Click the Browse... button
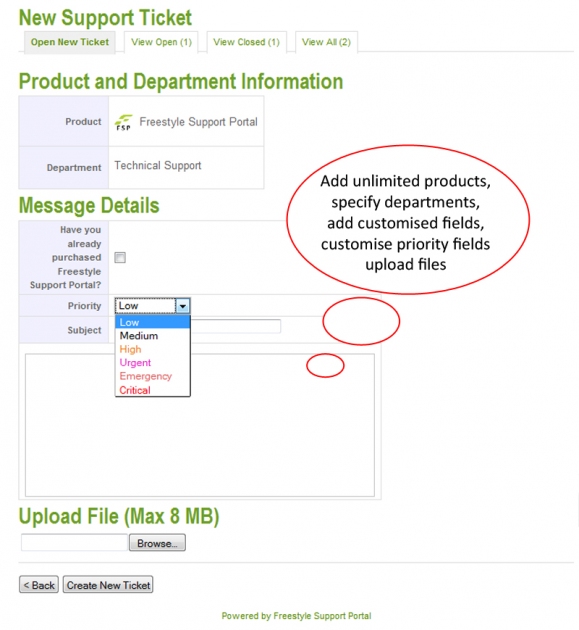The width and height of the screenshot is (579, 630). tap(157, 543)
